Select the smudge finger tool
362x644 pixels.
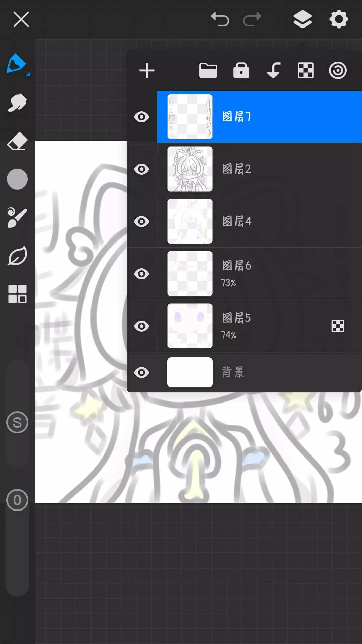point(17,103)
